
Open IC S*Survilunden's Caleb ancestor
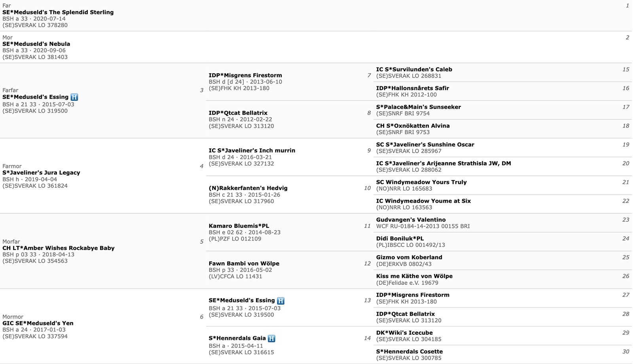tap(414, 69)
